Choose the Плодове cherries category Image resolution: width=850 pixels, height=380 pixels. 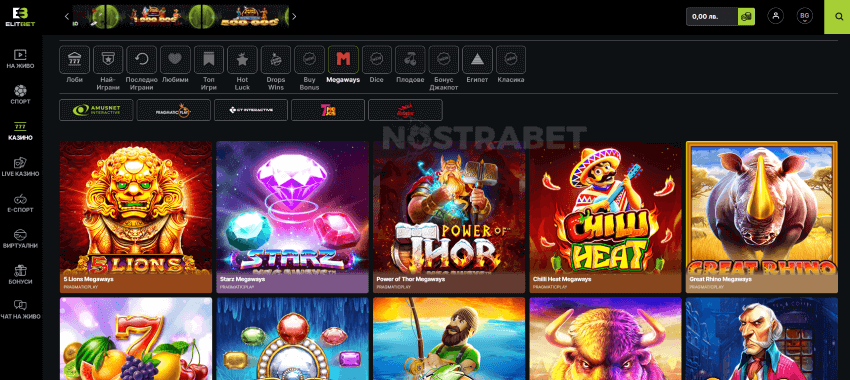[410, 60]
